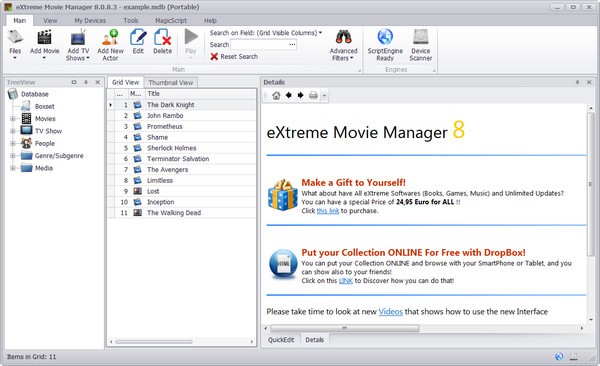This screenshot has width=600, height=366.
Task: Click the Add TV Shows icon
Action: tap(78, 38)
